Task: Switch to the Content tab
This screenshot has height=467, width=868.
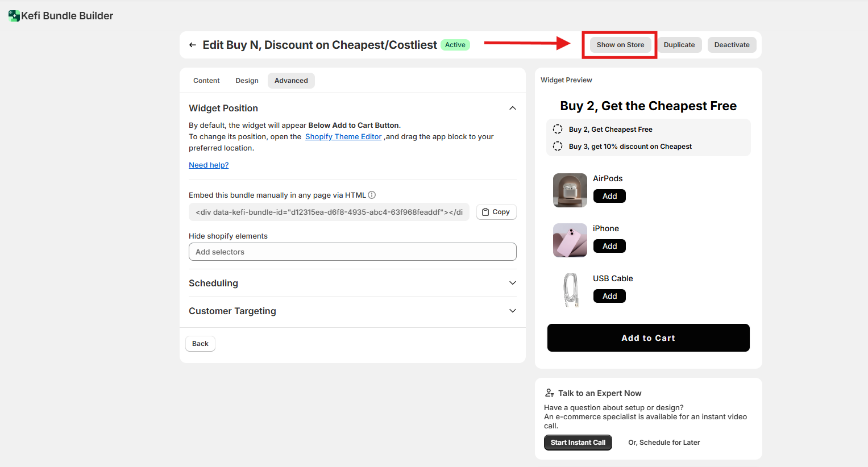Action: pos(206,81)
